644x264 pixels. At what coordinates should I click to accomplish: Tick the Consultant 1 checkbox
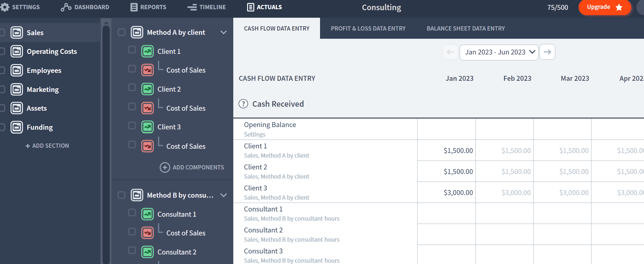pyautogui.click(x=132, y=212)
